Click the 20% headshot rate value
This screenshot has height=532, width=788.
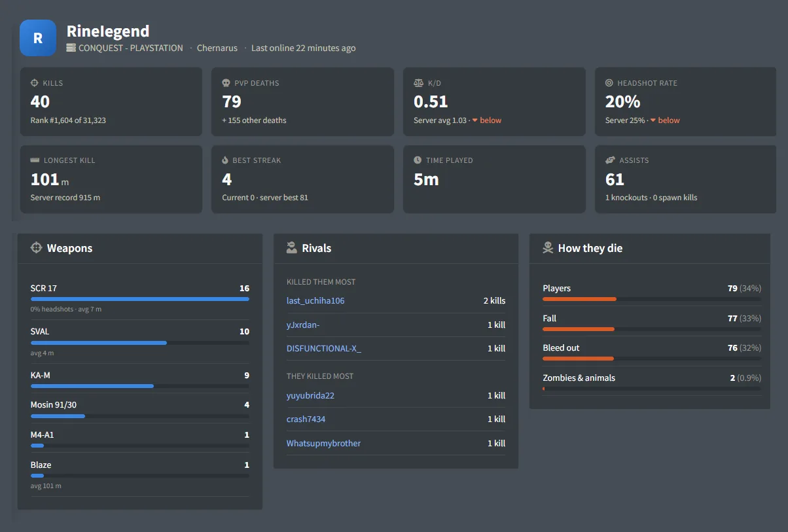tap(622, 101)
